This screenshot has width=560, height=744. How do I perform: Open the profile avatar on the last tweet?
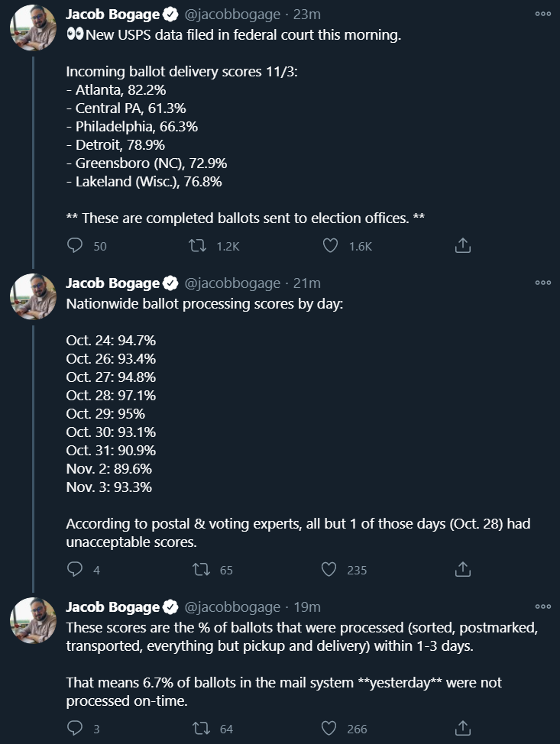click(x=33, y=620)
